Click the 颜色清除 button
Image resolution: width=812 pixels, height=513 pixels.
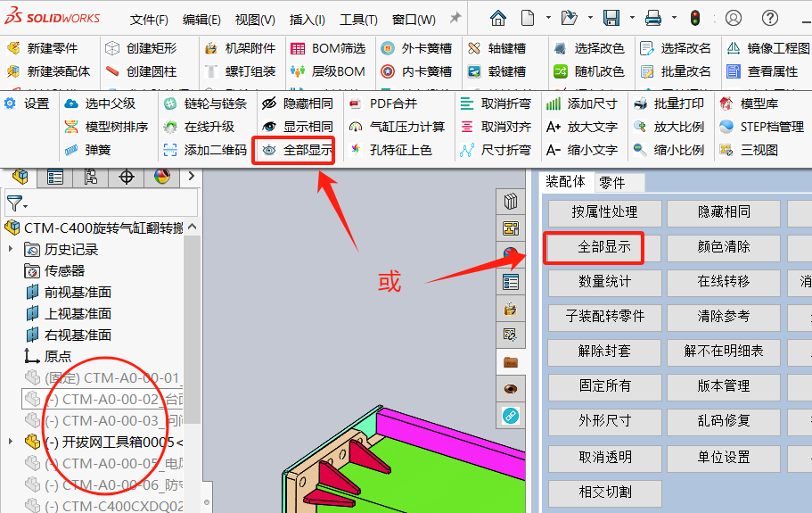[x=724, y=246]
